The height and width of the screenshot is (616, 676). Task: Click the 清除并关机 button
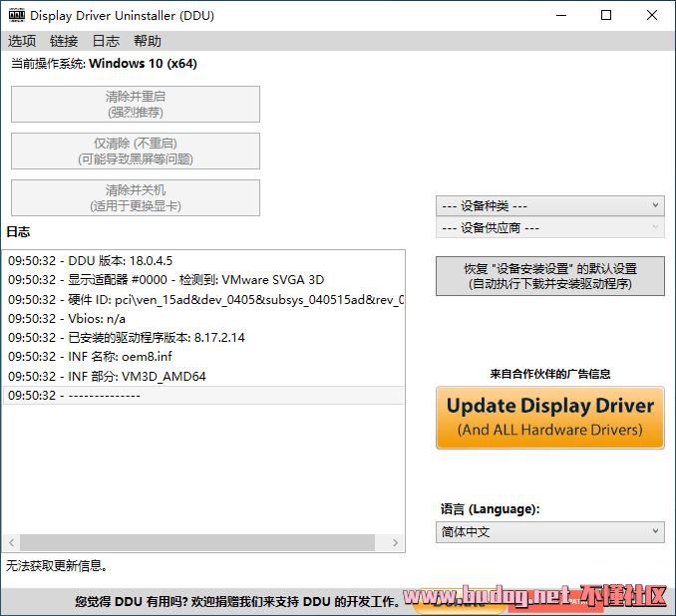click(x=136, y=198)
